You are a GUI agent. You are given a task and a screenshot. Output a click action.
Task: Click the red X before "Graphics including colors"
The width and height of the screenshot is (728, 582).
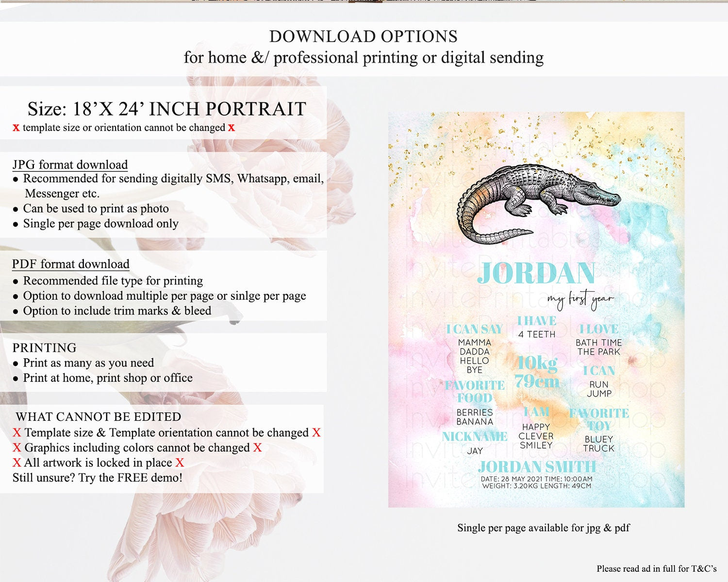pos(17,448)
